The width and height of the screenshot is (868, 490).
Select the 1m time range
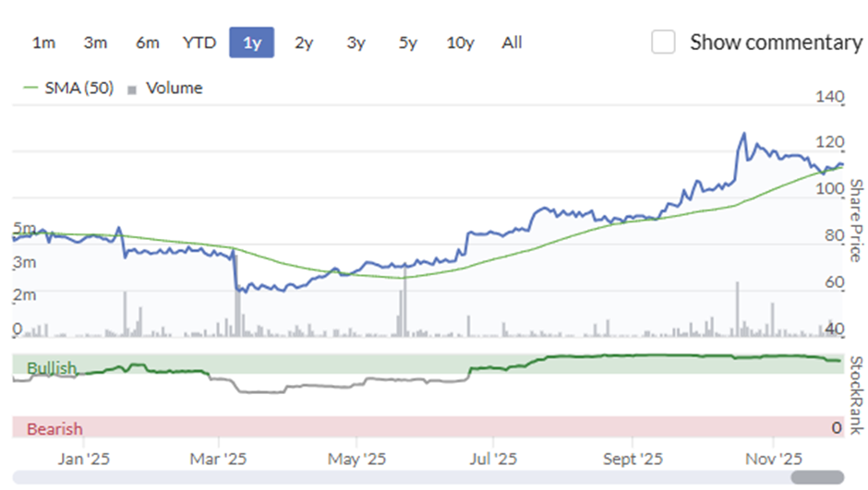click(43, 42)
